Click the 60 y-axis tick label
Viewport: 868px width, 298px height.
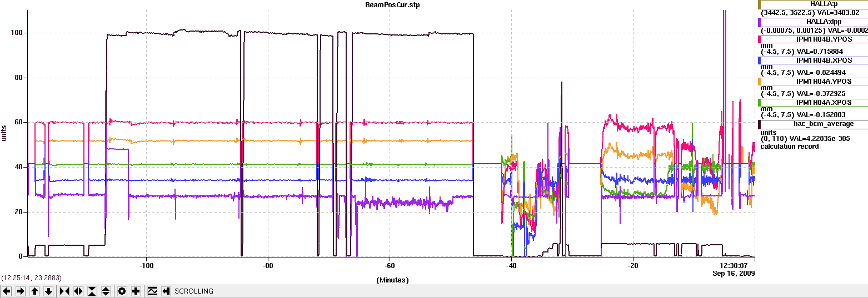(x=19, y=122)
